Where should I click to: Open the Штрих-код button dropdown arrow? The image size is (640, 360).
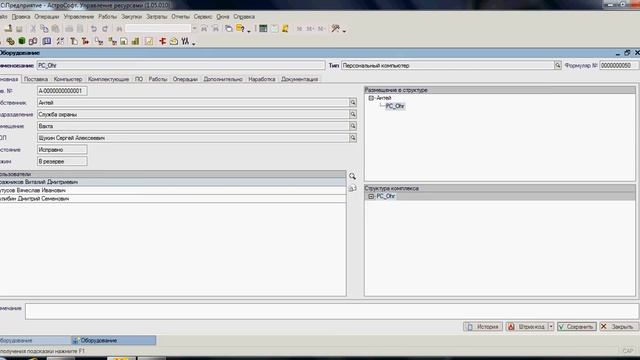(551, 327)
